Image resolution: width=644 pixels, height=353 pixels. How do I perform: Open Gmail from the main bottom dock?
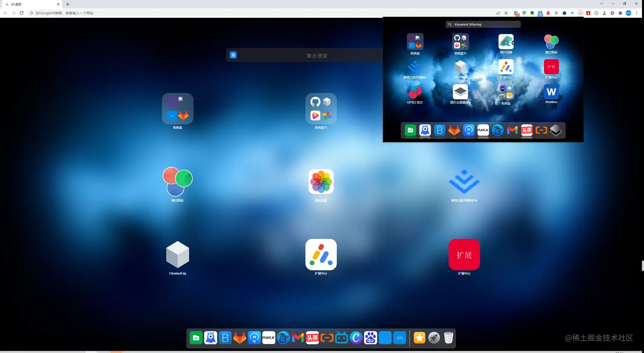point(298,338)
